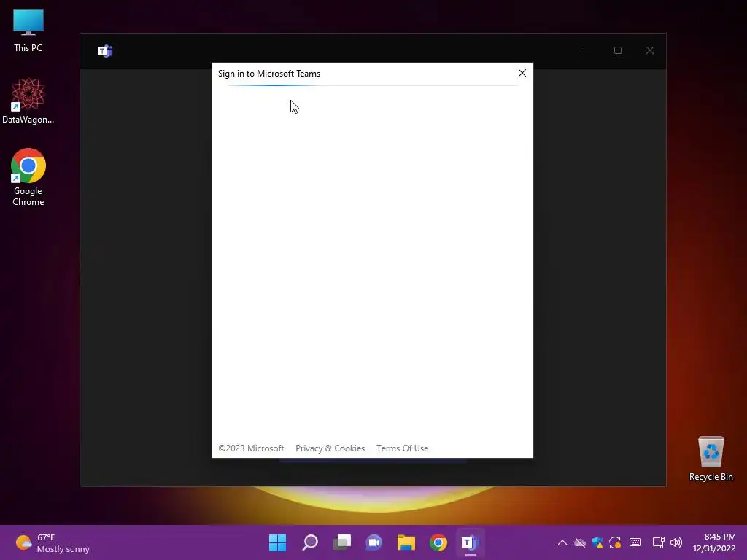
Task: Select the DataWagon desktop shortcut
Action: 28,101
